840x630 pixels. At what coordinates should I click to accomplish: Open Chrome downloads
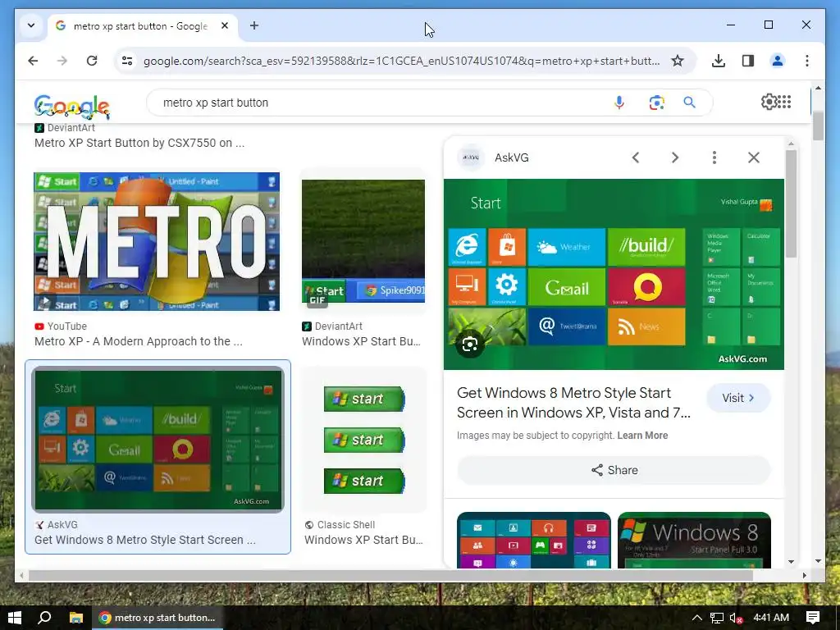(719, 61)
